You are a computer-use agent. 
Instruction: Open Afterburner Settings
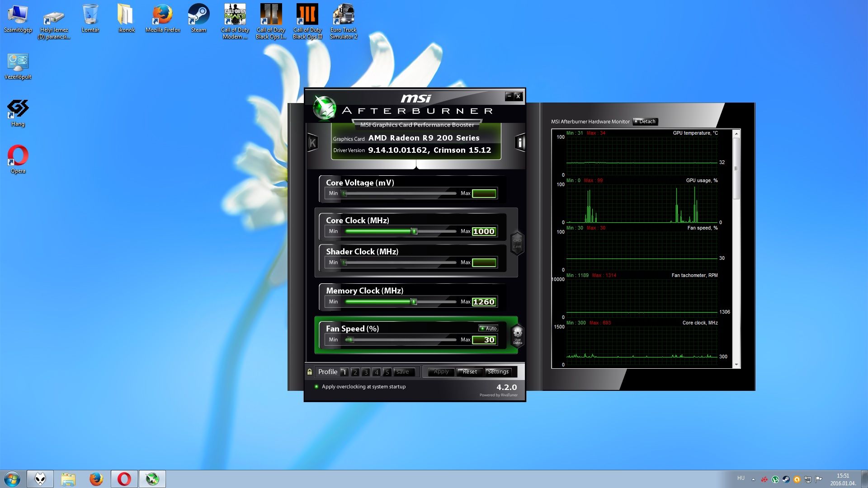[x=498, y=372]
